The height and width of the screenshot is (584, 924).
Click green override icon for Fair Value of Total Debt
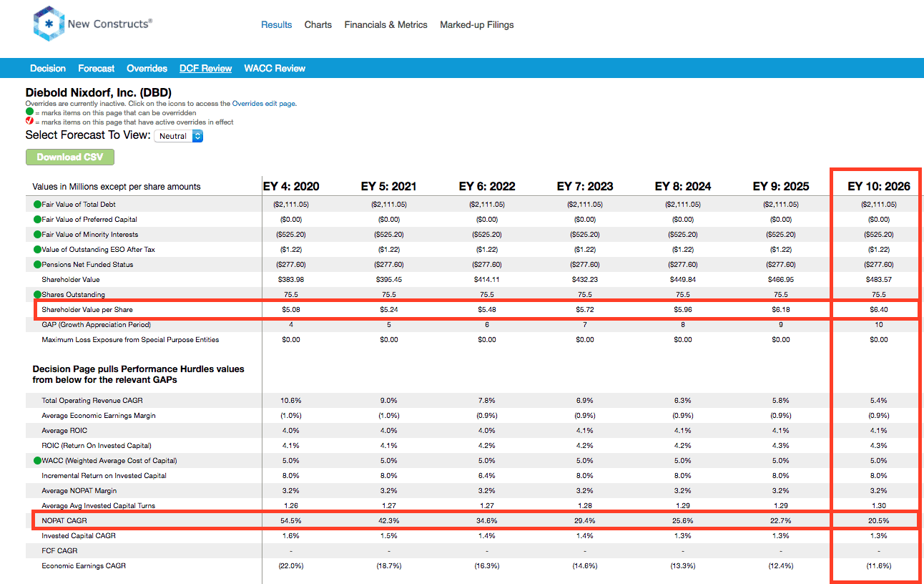tap(37, 205)
